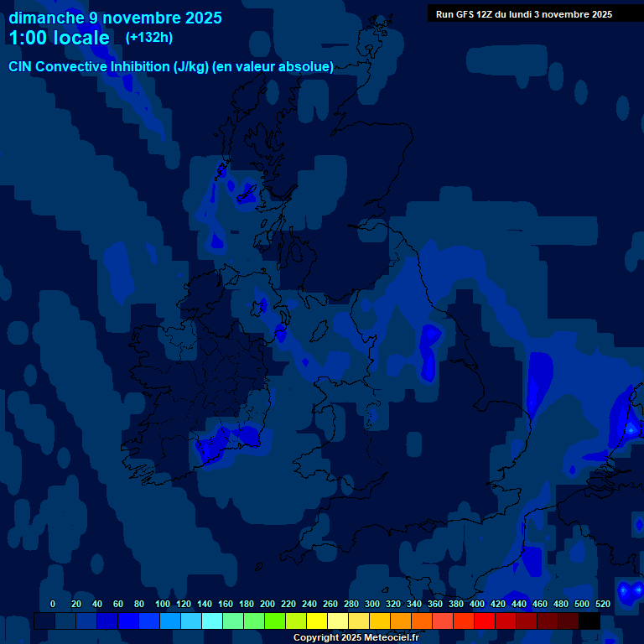Click the legend value label '520'
Image resolution: width=644 pixels, height=644 pixels.
click(602, 604)
